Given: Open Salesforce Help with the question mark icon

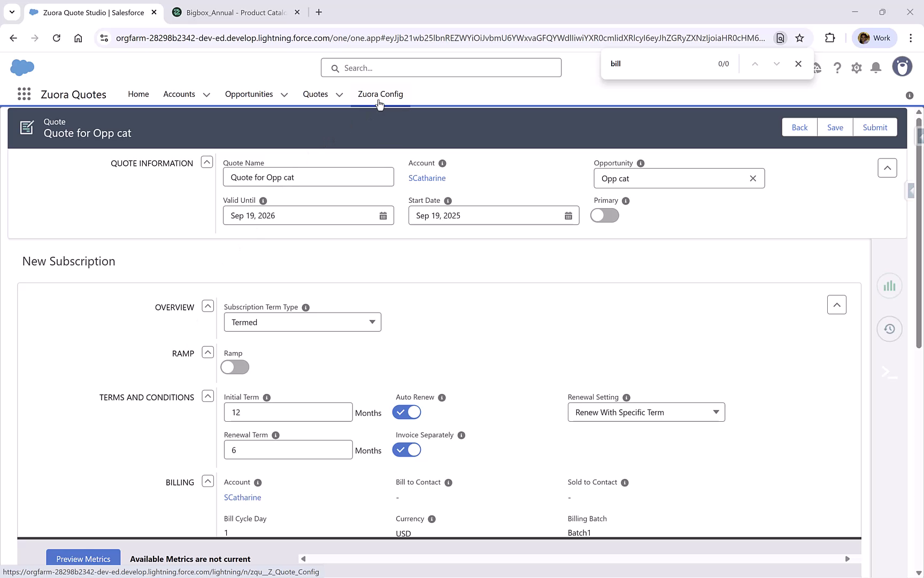Looking at the screenshot, I should click(x=837, y=67).
